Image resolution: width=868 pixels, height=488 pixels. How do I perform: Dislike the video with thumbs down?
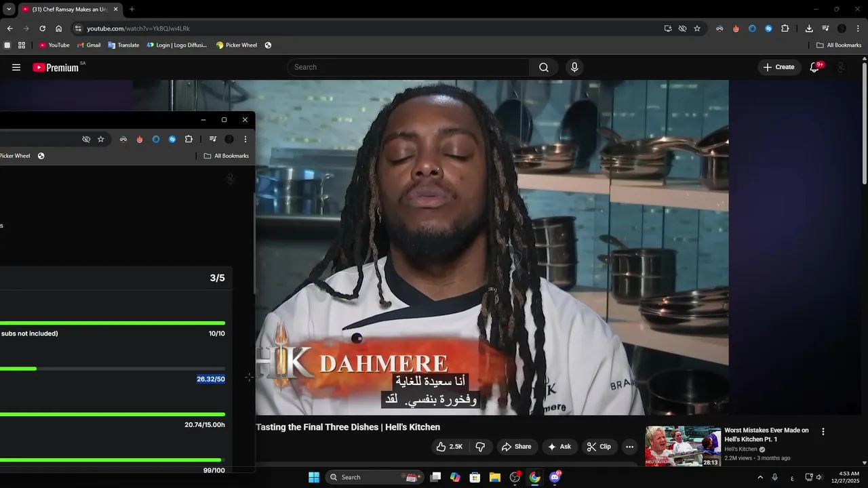tap(480, 447)
